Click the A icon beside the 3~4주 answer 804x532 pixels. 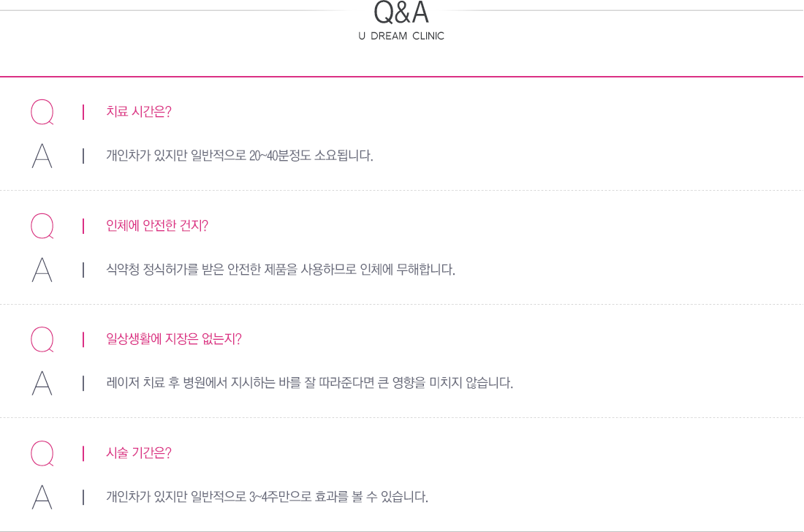(42, 497)
